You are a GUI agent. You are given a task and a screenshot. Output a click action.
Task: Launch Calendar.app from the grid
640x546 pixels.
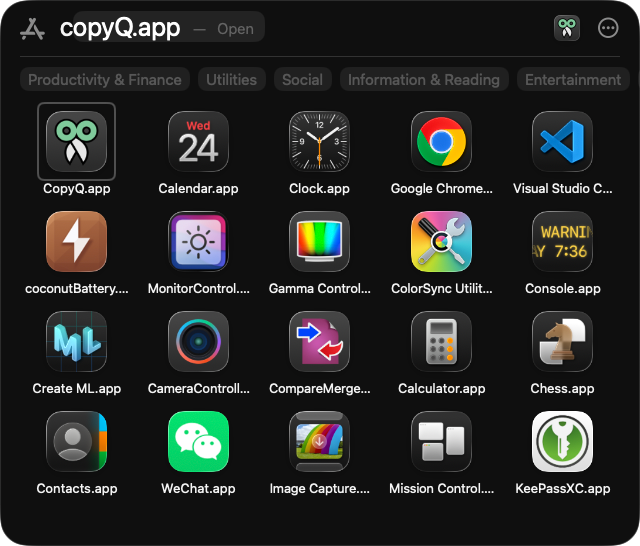click(x=198, y=142)
